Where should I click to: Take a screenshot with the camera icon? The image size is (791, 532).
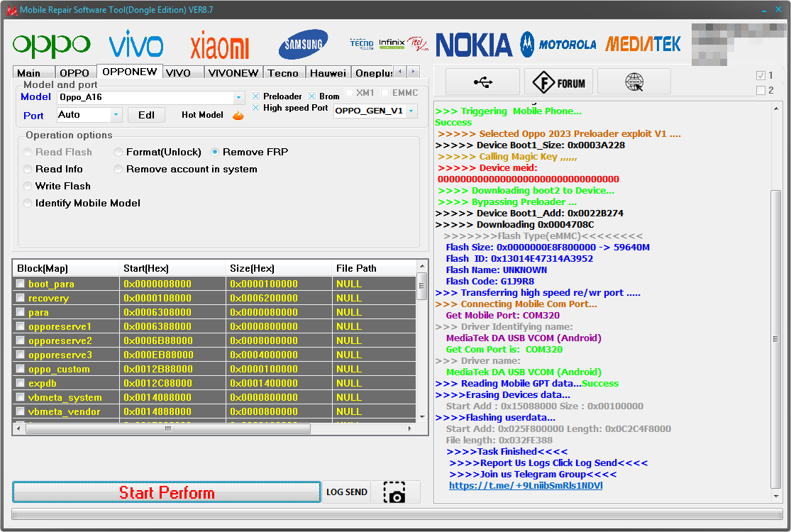pyautogui.click(x=394, y=492)
